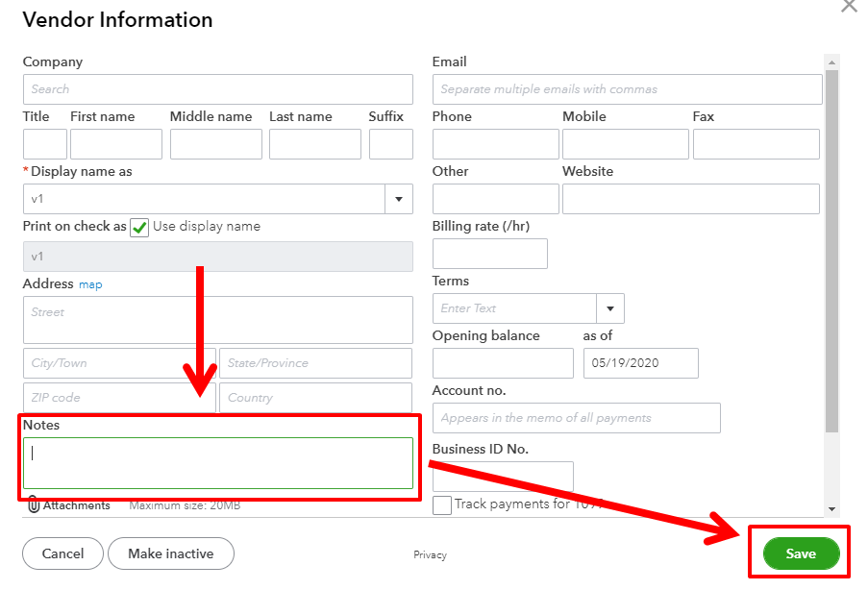Screen dimensions: 868x590
Task: Click the Account no. field
Action: click(x=576, y=418)
